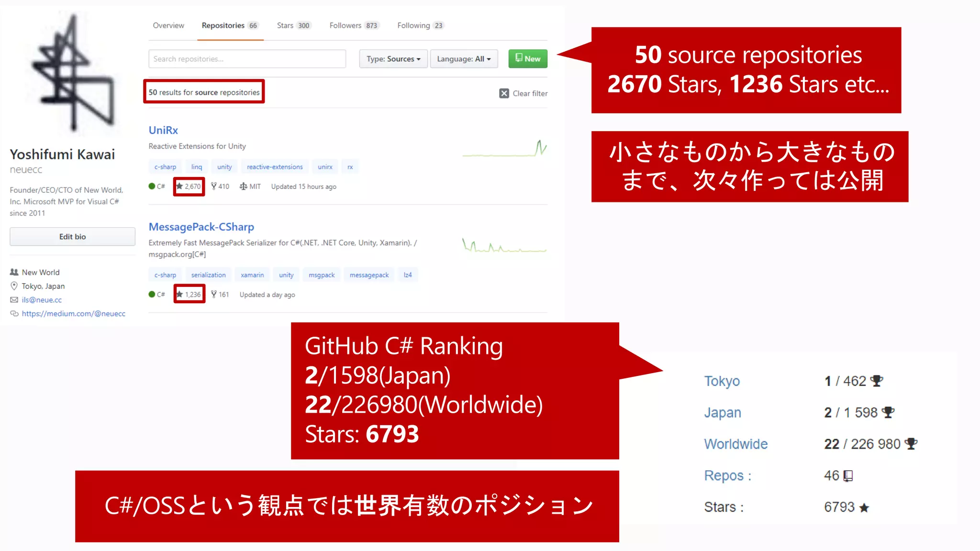Open the Stars tab
The image size is (980, 551).
tap(293, 25)
